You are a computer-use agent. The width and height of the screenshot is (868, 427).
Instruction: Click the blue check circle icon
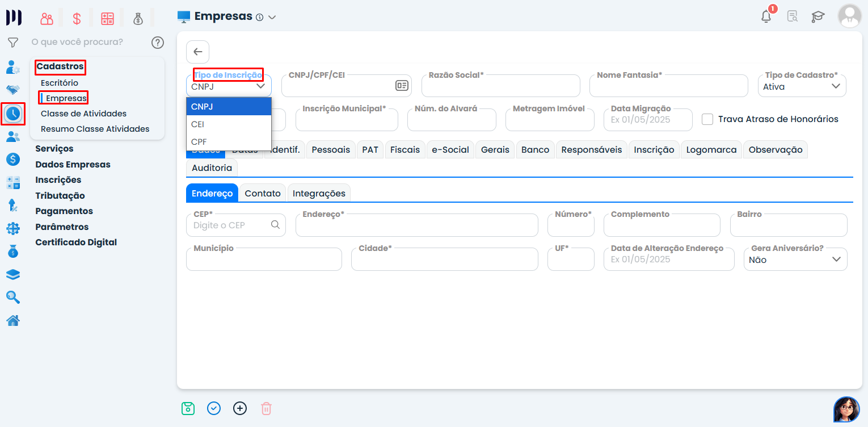[x=214, y=408]
